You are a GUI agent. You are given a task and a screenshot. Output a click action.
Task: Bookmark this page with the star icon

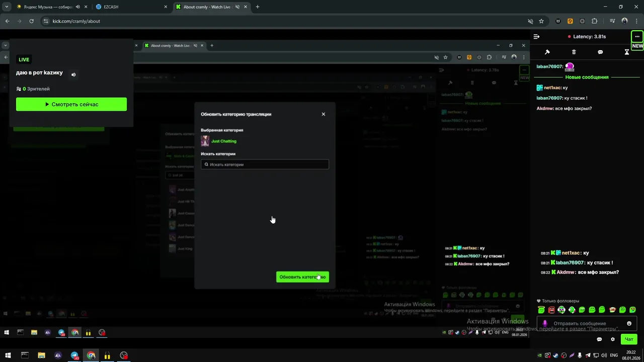541,21
